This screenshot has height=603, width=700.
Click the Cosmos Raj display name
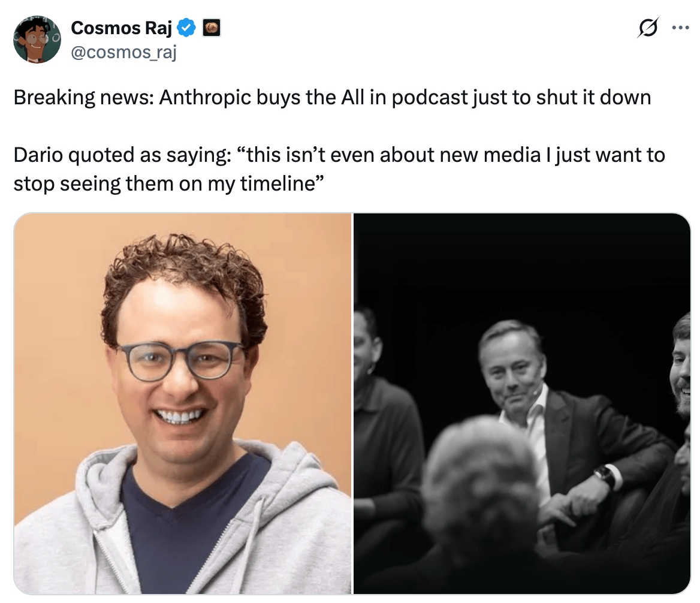(121, 28)
